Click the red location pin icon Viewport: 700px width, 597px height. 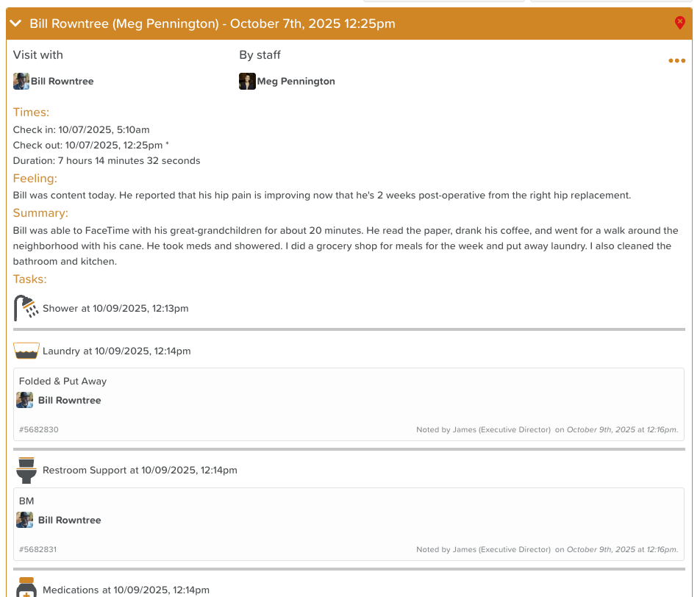click(x=679, y=24)
